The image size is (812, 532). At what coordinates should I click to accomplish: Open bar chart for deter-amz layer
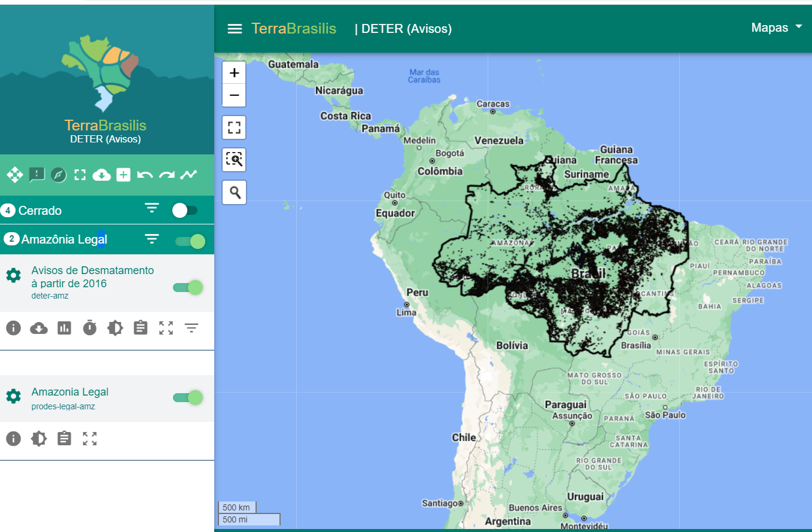(64, 328)
